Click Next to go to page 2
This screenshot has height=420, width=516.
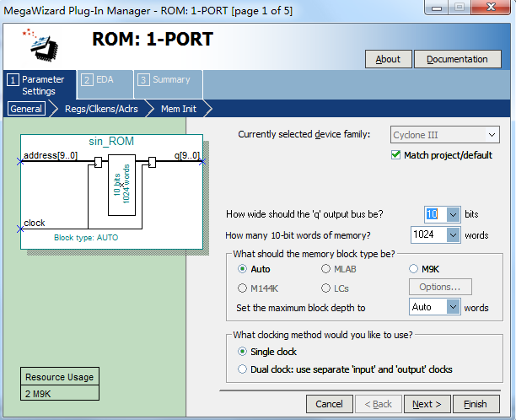click(427, 404)
